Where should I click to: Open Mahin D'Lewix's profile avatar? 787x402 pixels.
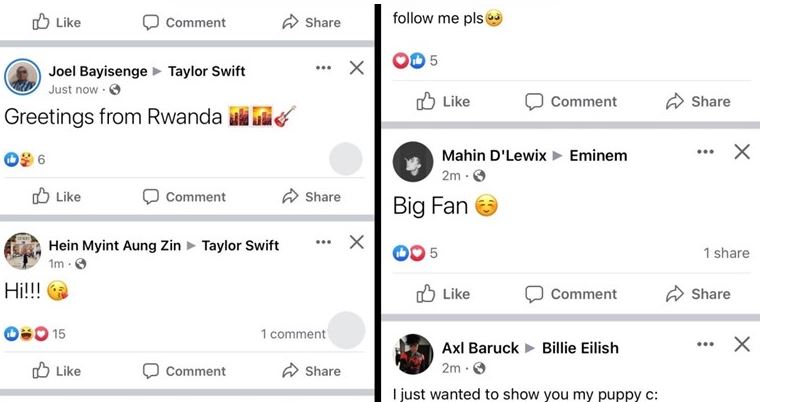(412, 162)
